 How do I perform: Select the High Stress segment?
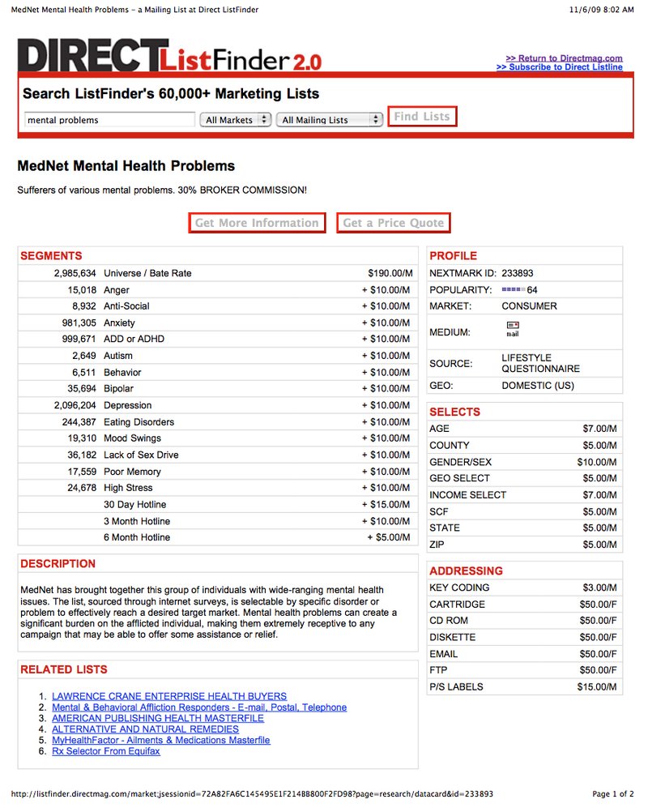218,488
